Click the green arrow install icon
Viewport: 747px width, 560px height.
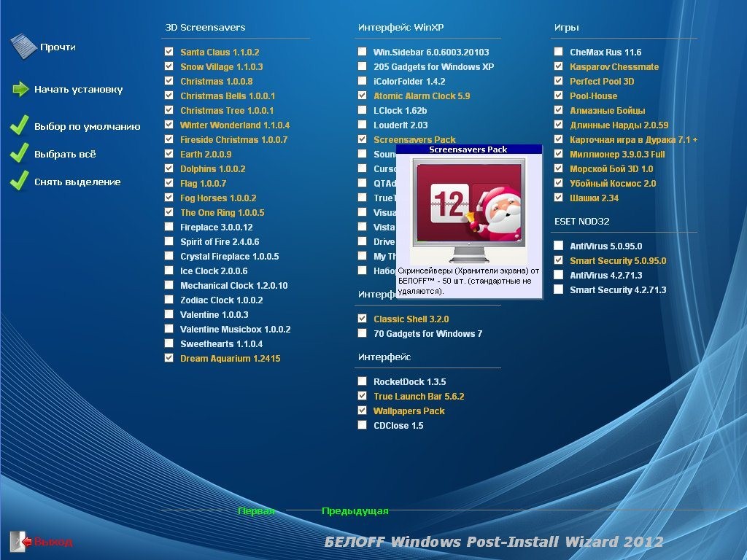pyautogui.click(x=20, y=89)
